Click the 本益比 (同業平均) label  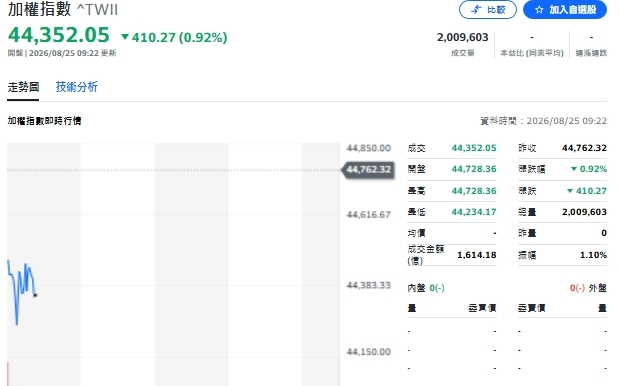532,53
